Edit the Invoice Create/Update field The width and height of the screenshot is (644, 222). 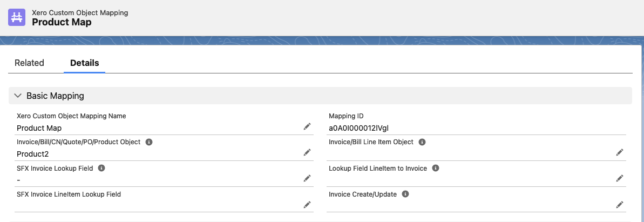[x=620, y=204]
